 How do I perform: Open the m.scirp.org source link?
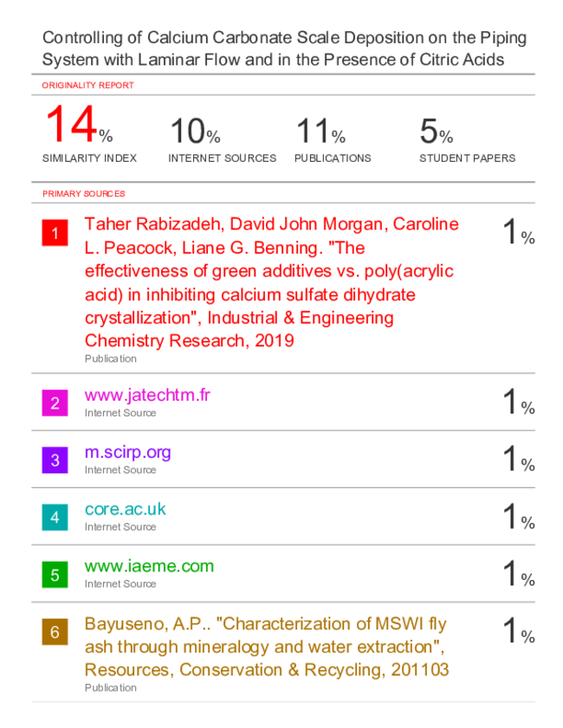coord(127,452)
